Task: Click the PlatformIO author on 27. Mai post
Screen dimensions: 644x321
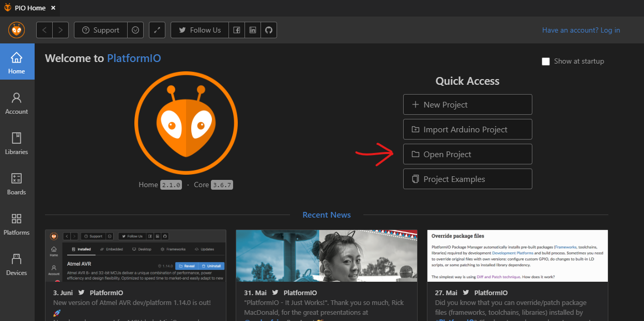Action: coord(491,293)
